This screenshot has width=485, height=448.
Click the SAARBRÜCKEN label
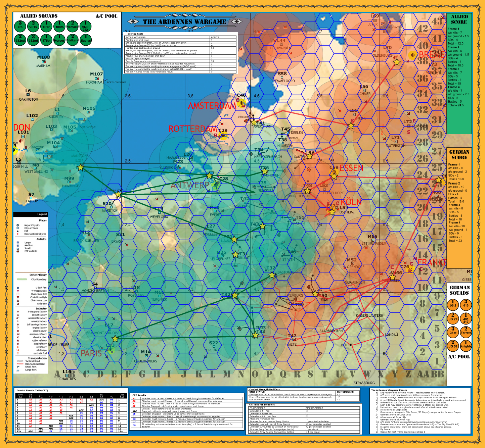[x=331, y=331]
